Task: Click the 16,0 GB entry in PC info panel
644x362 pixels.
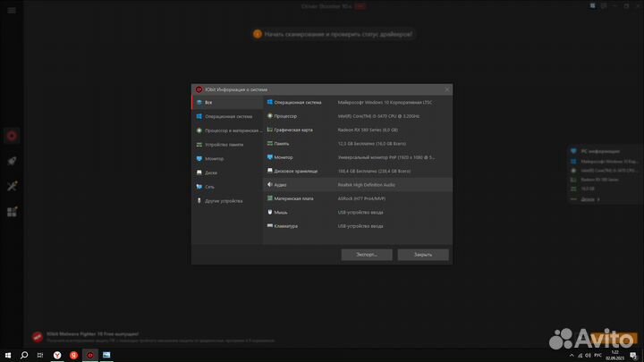Action: [588, 189]
